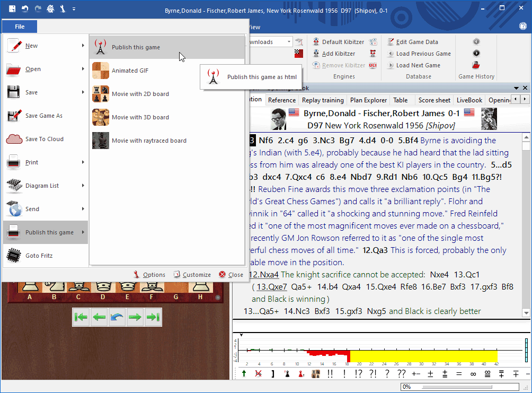Click the green promote variation arrow icon

[x=244, y=374]
